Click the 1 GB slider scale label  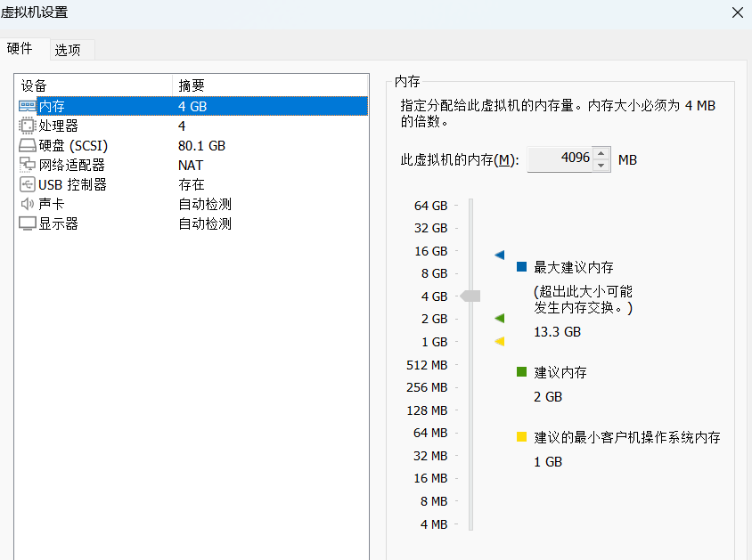(434, 342)
